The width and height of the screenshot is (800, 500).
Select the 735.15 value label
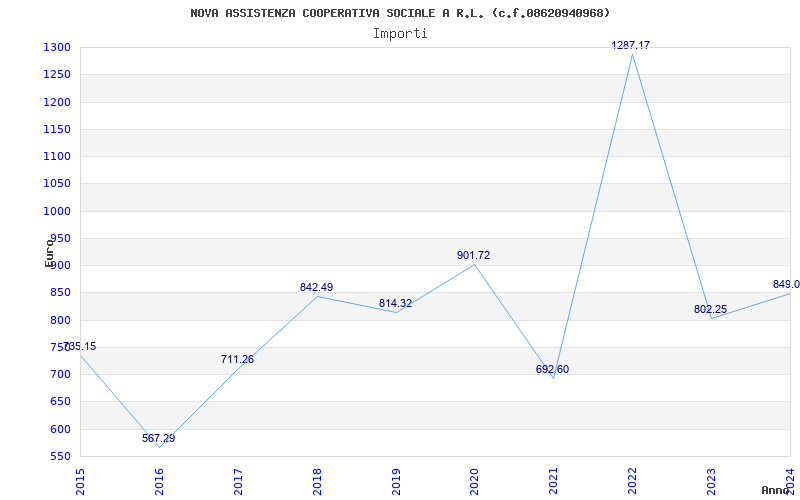pyautogui.click(x=80, y=346)
